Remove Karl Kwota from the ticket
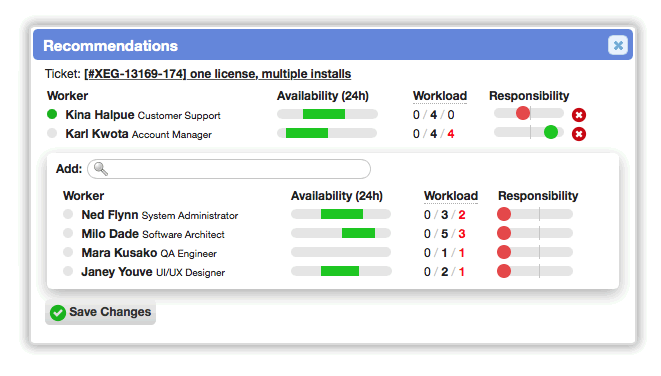Image resolution: width=661 pixels, height=376 pixels. pyautogui.click(x=579, y=134)
